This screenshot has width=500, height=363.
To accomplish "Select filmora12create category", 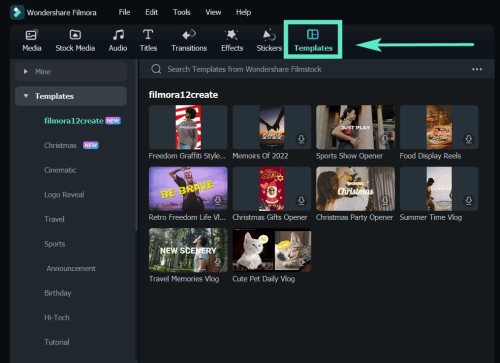I will [74, 121].
